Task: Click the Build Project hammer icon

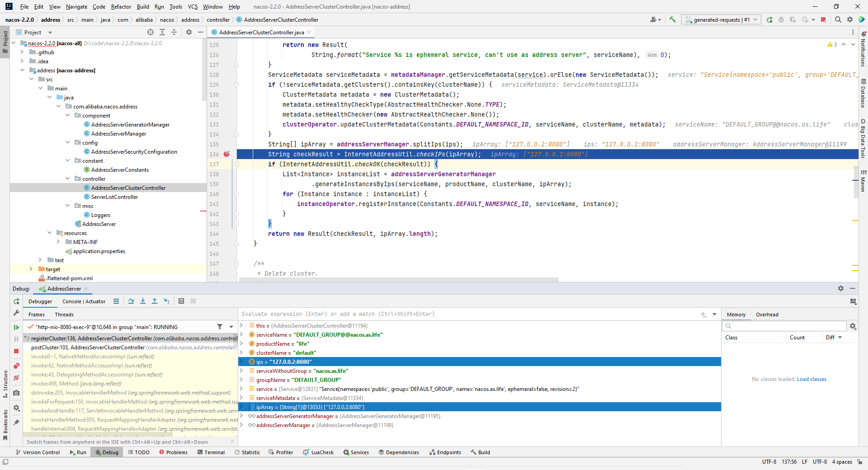Action: (x=672, y=19)
